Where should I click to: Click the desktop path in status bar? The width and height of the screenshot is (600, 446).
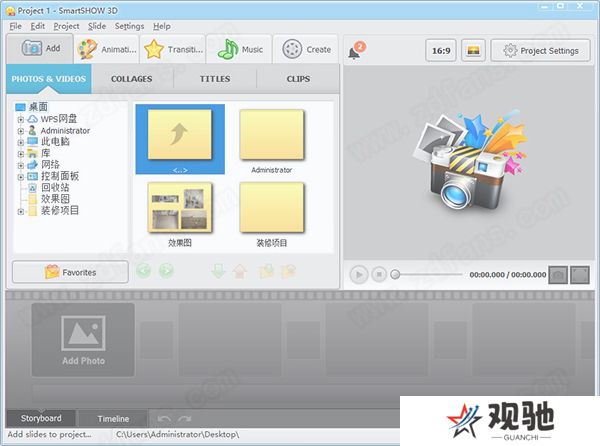[x=178, y=435]
